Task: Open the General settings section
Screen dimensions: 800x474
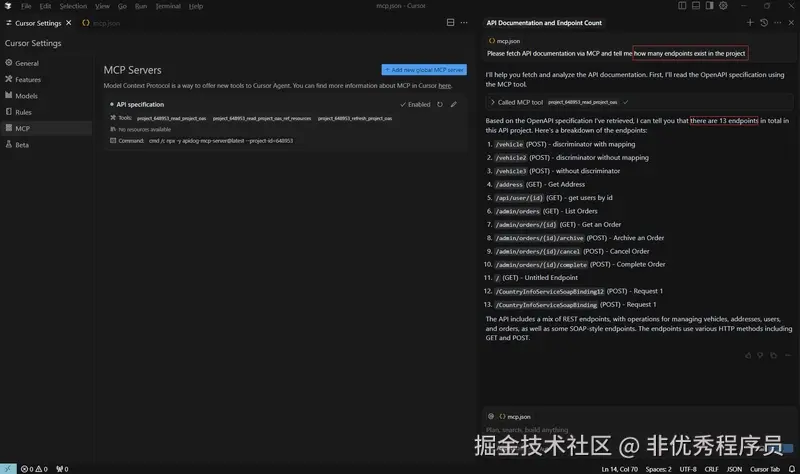Action: point(22,63)
